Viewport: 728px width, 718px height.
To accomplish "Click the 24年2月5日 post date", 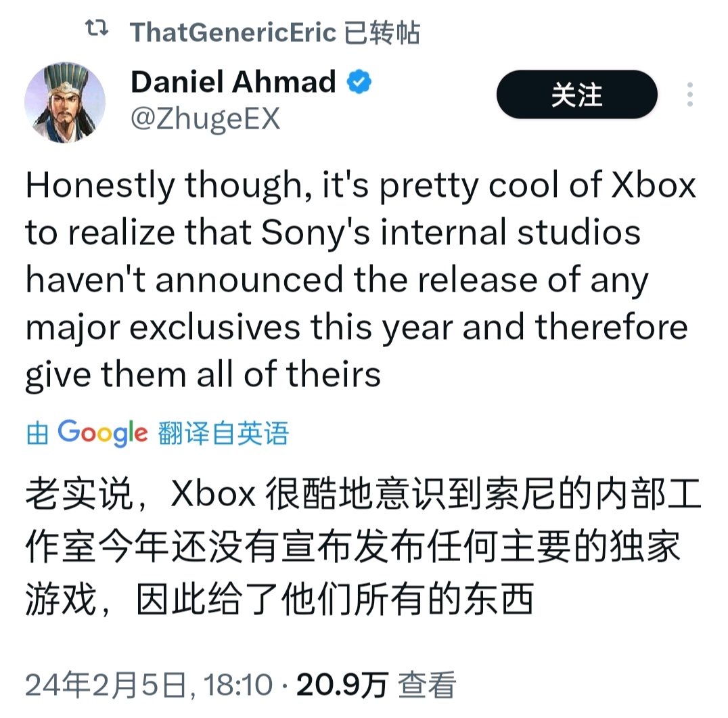I will pyautogui.click(x=105, y=686).
